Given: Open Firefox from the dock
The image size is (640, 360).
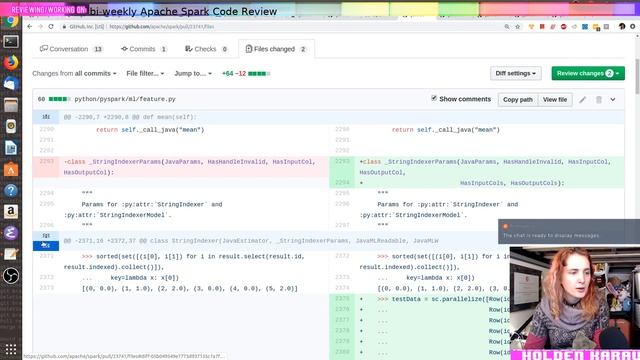Looking at the screenshot, I should pyautogui.click(x=11, y=62).
